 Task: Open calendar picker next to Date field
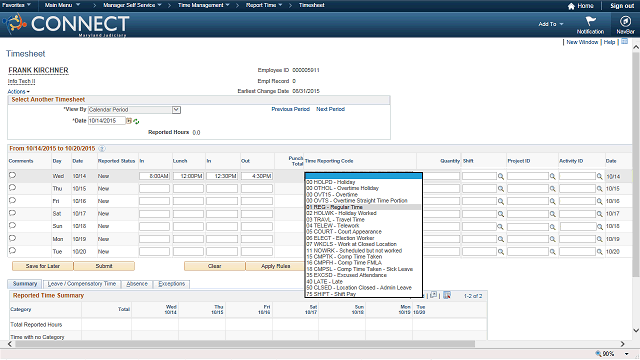click(129, 121)
